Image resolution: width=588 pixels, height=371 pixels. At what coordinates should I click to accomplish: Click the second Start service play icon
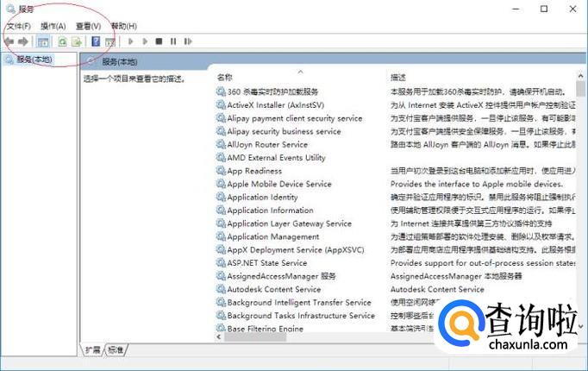(x=145, y=41)
